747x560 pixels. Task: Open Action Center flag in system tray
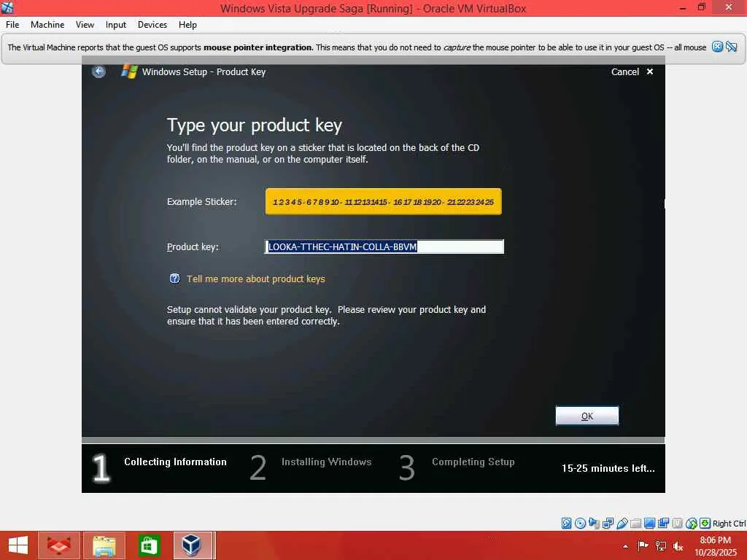point(643,545)
